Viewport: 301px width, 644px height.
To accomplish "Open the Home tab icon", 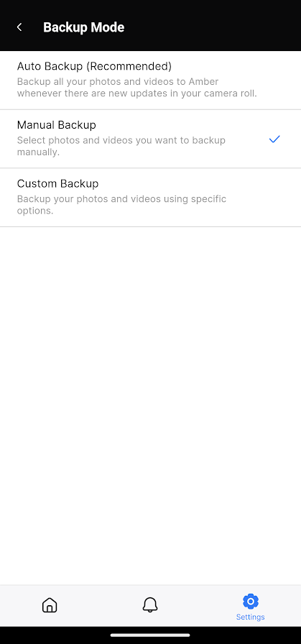I will [50, 605].
